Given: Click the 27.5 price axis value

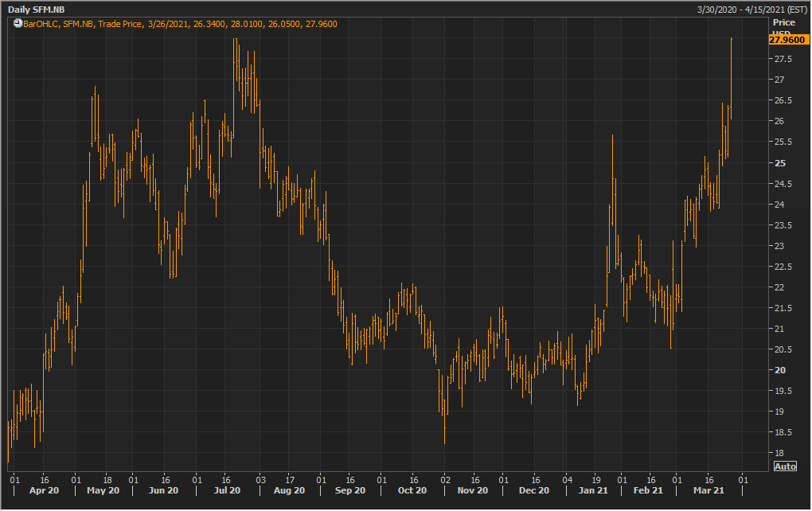Looking at the screenshot, I should point(783,59).
